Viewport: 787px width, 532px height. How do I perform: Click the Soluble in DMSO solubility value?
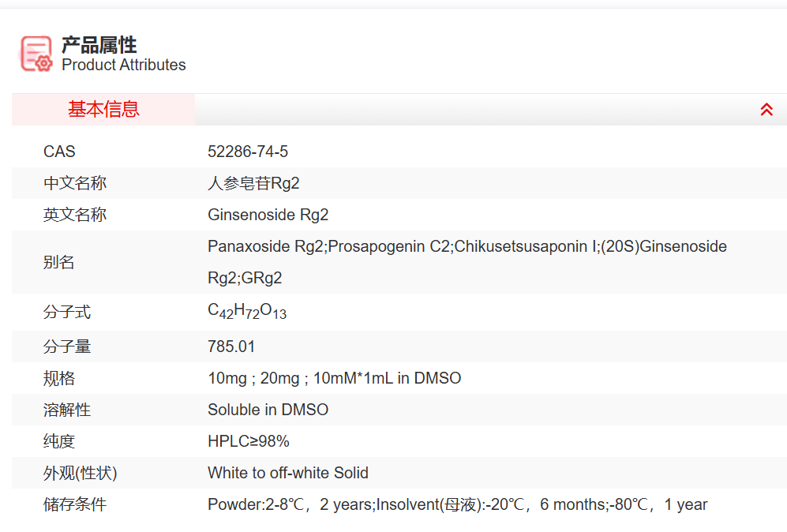(268, 410)
